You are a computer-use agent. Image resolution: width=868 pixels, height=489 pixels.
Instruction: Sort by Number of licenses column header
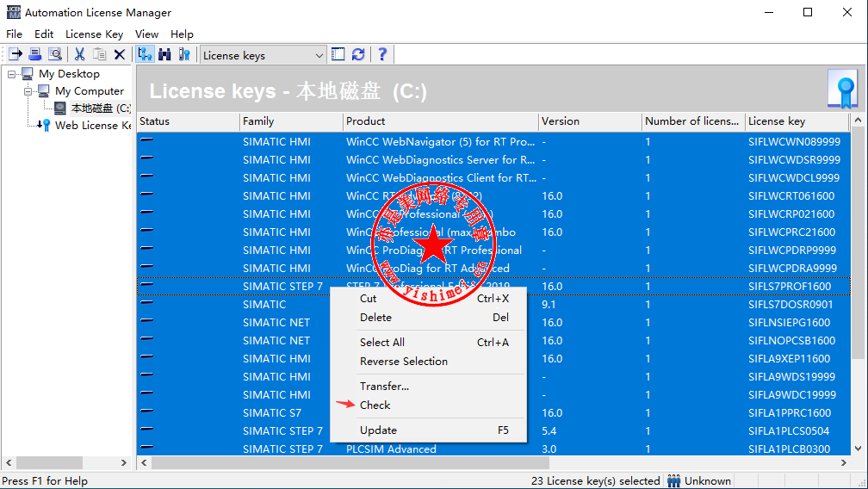(x=693, y=121)
